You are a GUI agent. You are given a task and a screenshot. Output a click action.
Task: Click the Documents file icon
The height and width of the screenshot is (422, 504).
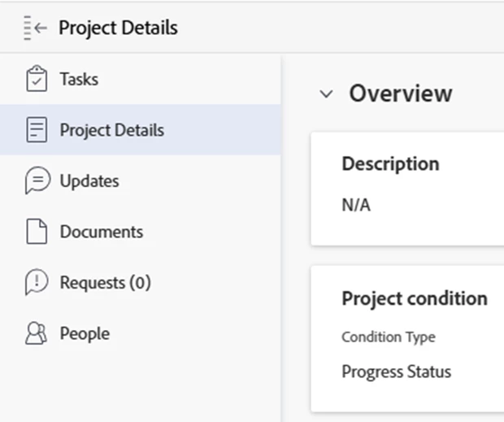[x=37, y=232]
